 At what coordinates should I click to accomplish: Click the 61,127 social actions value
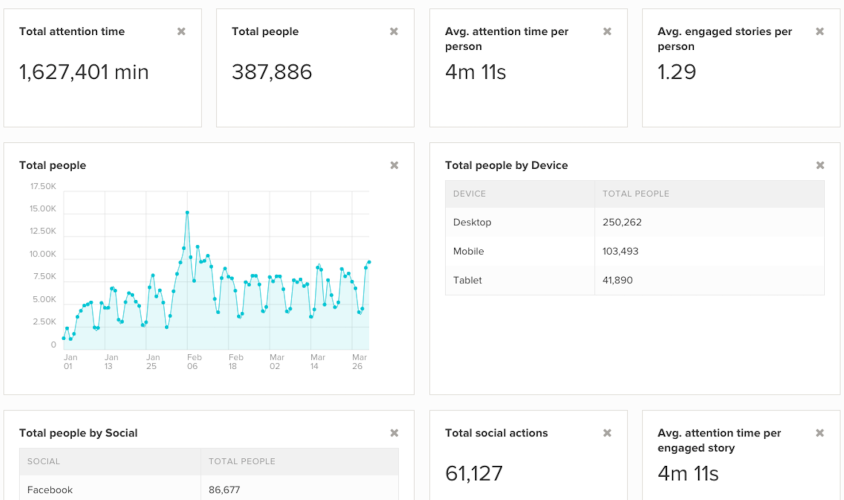(474, 474)
